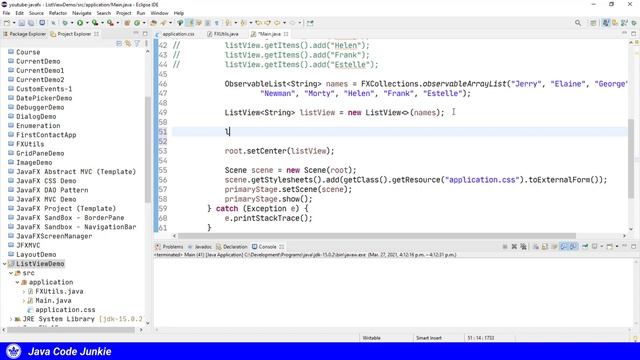640x360 pixels.
Task: Open the File menu
Action: [6, 13]
